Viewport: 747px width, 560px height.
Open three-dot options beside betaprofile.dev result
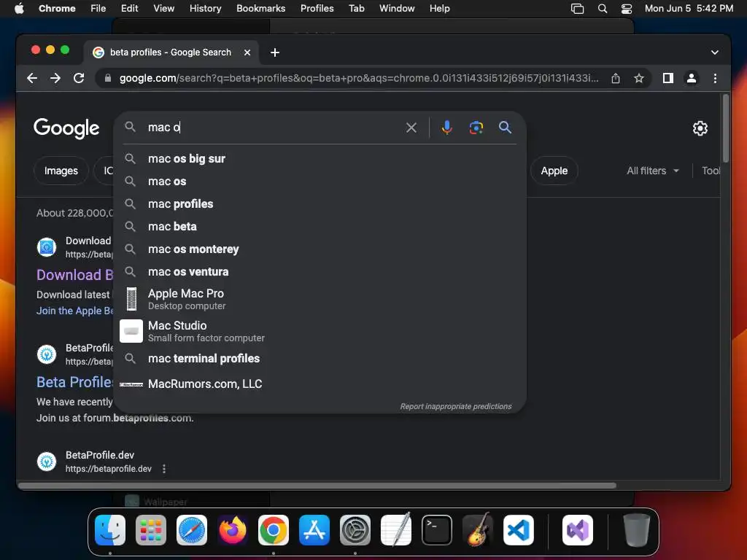coord(164,469)
